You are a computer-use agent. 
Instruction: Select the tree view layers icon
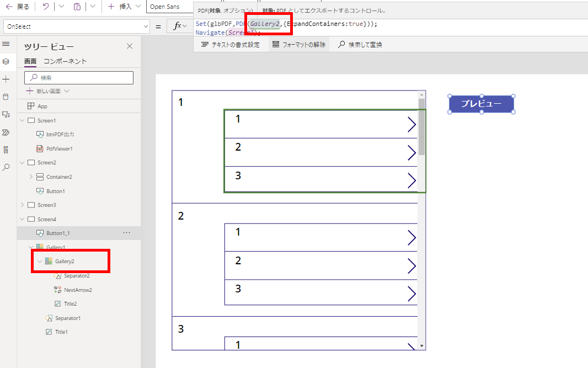coord(6,61)
